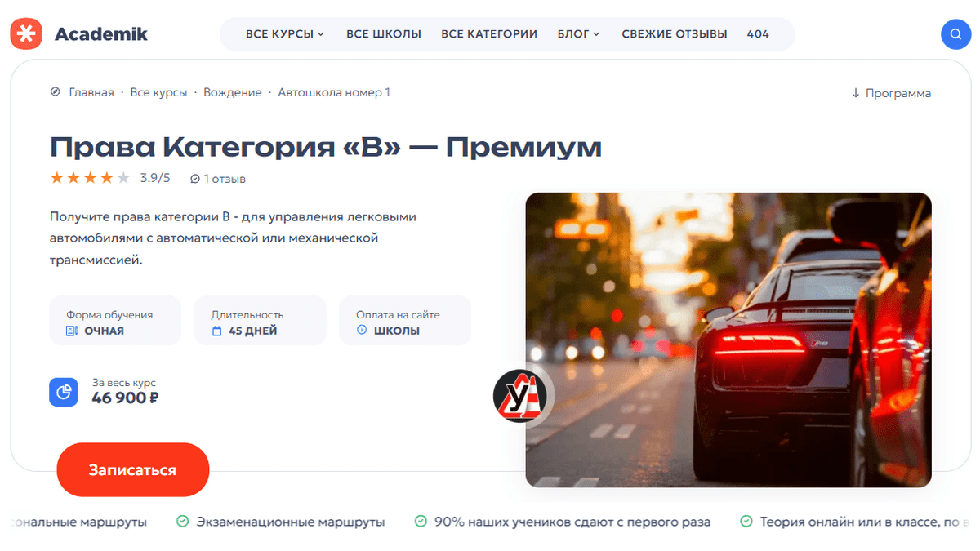Image resolution: width=980 pixels, height=551 pixels.
Task: Jump to the Программа section link
Action: coord(891,93)
